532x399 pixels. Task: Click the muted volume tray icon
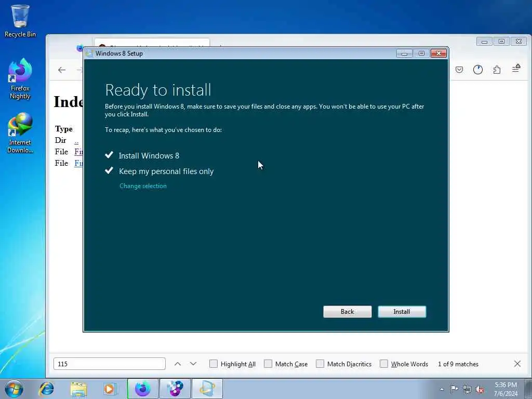tap(480, 390)
